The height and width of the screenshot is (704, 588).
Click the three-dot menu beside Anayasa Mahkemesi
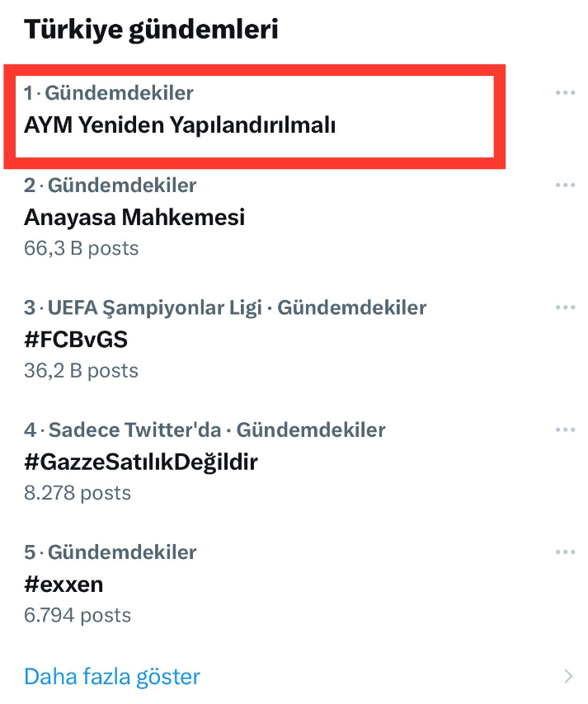[x=565, y=185]
